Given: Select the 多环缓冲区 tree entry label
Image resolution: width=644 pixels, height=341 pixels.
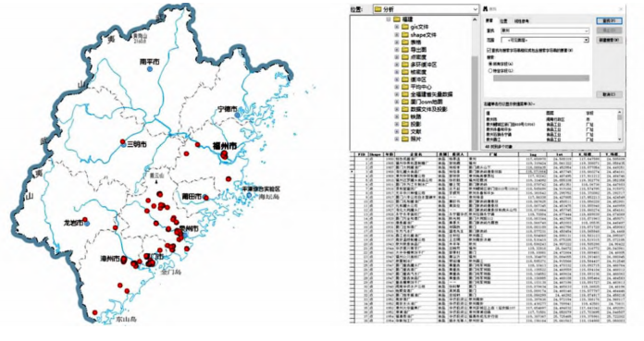Looking at the screenshot, I should (424, 65).
